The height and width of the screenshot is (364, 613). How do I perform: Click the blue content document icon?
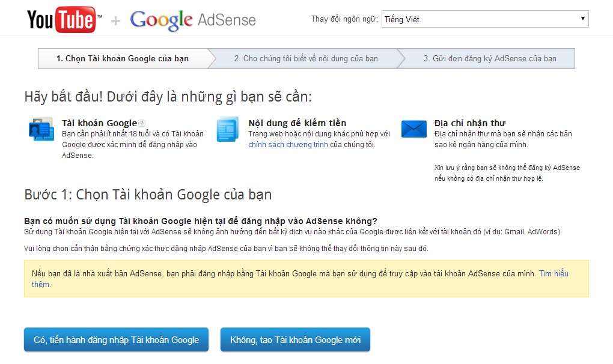228,130
